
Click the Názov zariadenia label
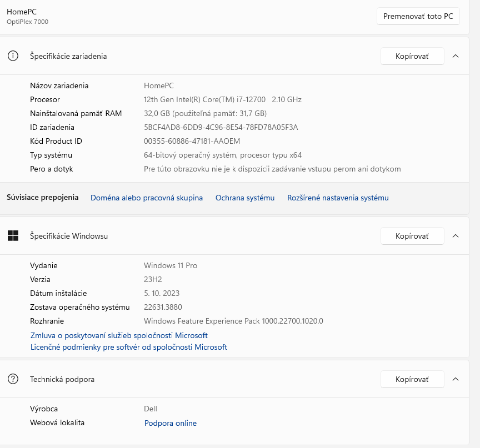pos(59,85)
